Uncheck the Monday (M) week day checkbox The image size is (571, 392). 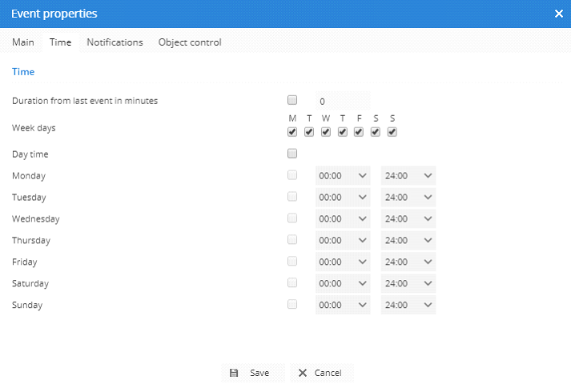coord(292,132)
